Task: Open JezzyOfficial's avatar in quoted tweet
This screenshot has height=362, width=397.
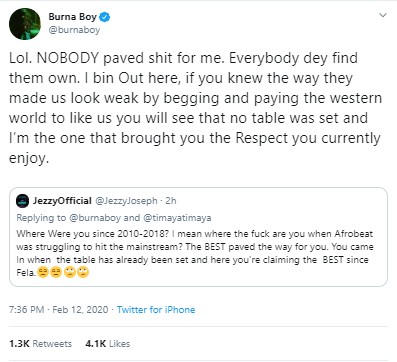Action: (x=23, y=201)
